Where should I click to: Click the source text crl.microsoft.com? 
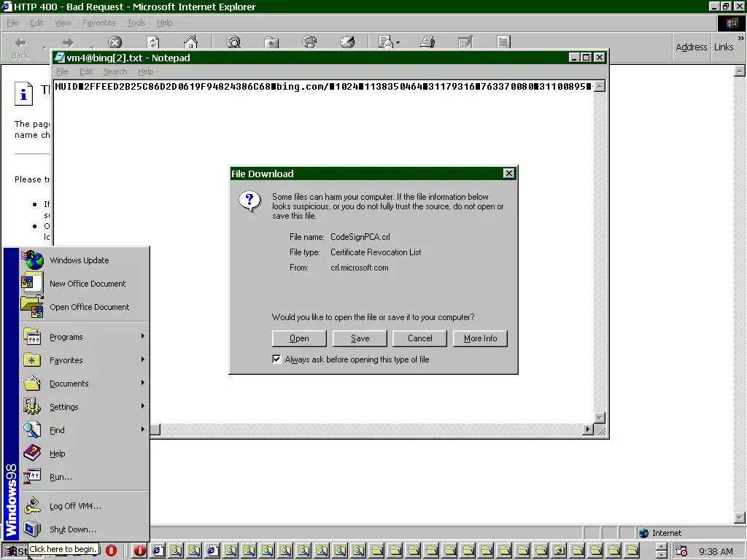(359, 268)
